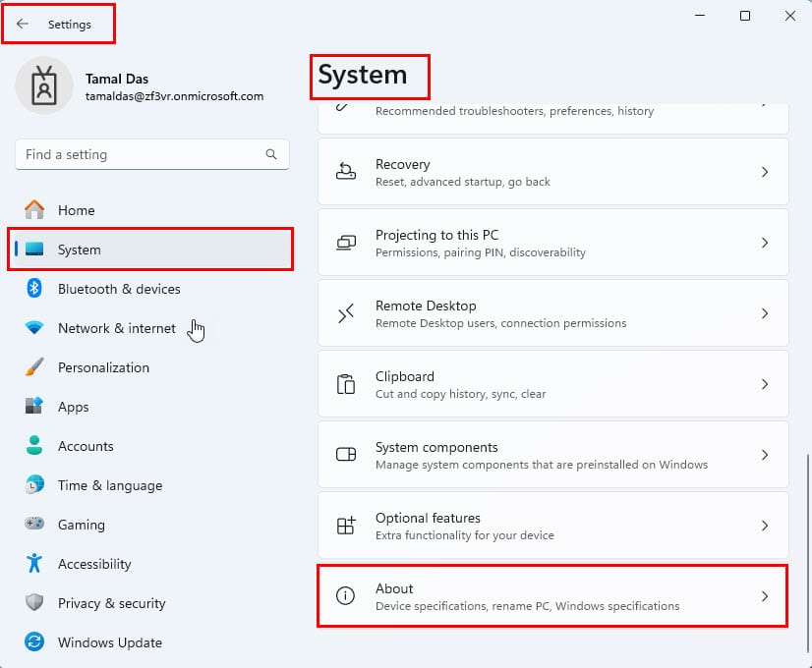Viewport: 812px width, 668px height.
Task: Click the Tamal Das account name
Action: [117, 79]
